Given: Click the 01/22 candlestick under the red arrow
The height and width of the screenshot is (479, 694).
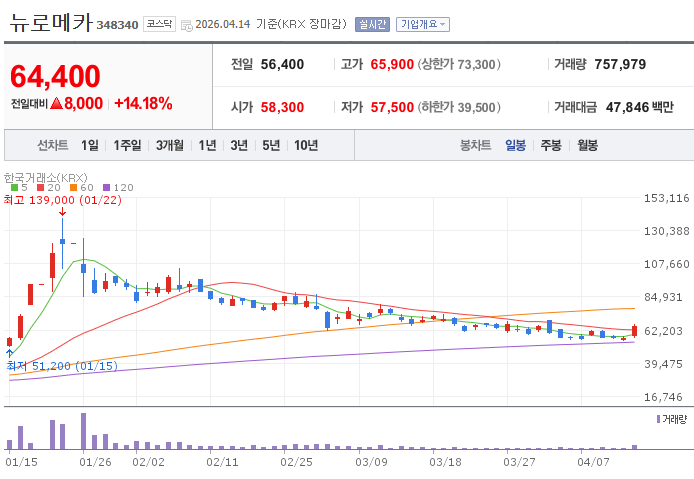Looking at the screenshot, I should [62, 243].
